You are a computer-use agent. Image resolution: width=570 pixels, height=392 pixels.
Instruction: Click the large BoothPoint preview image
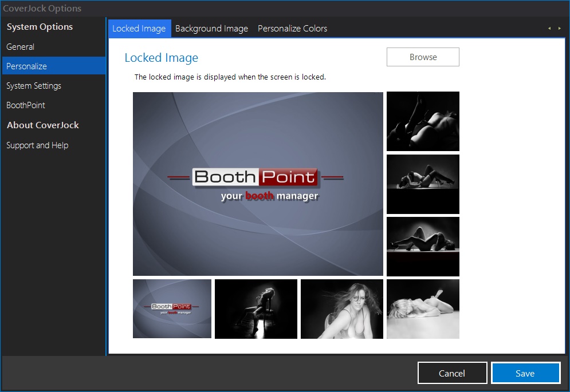coord(258,184)
